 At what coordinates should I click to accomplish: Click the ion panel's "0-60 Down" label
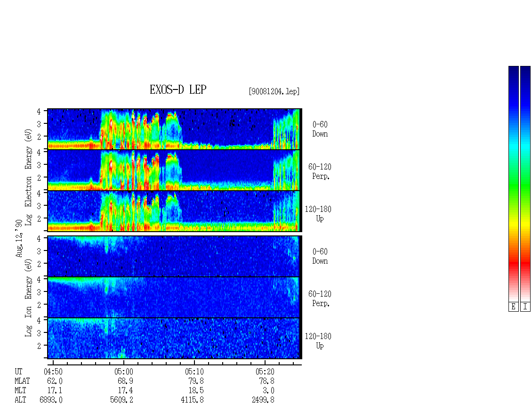point(320,256)
